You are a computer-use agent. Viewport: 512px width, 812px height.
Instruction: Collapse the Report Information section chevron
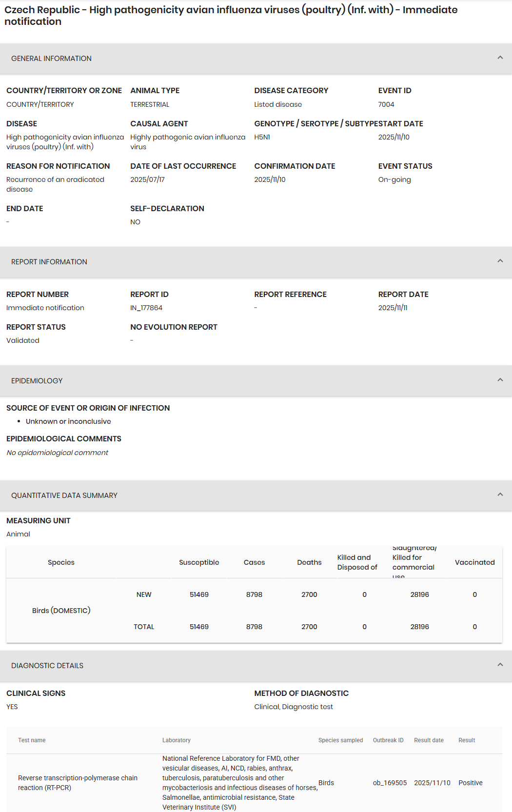[500, 261]
